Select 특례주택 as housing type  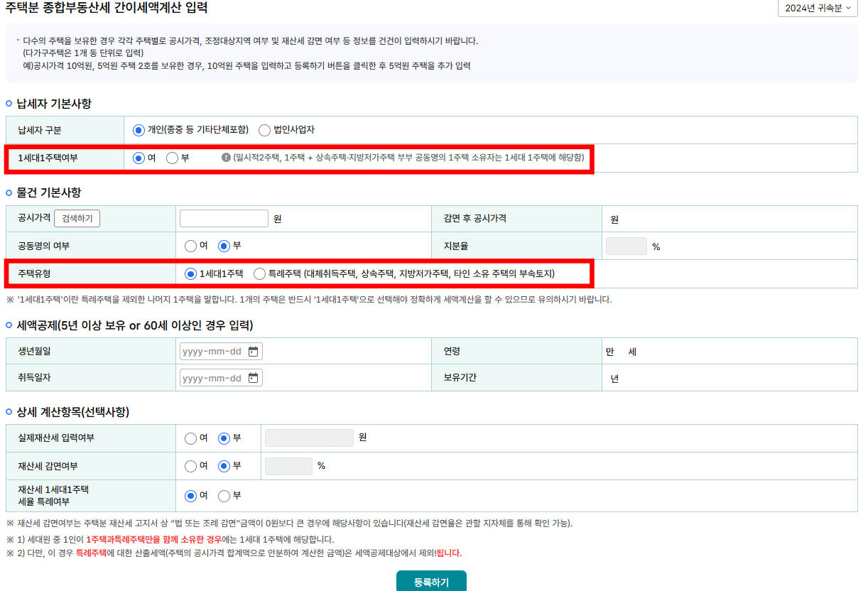point(259,273)
